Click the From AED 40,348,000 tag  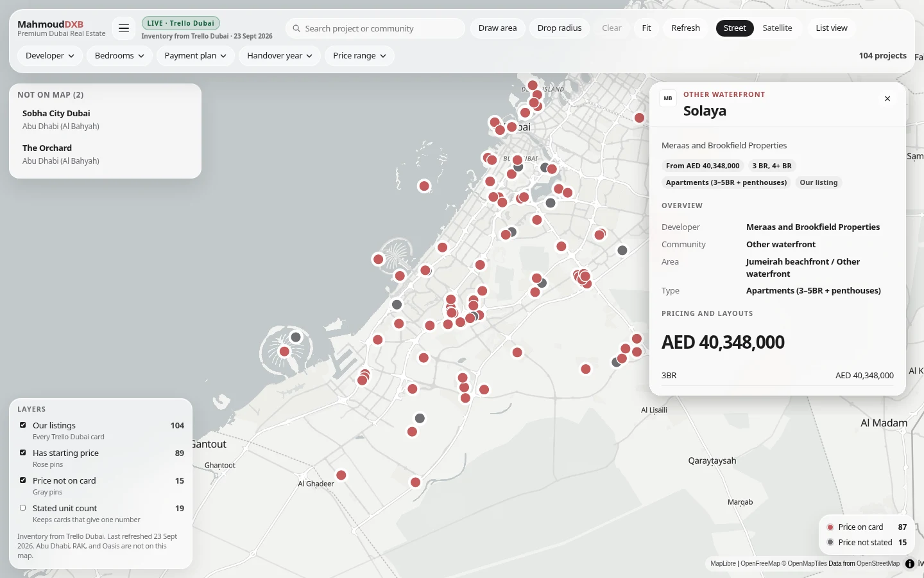pos(703,166)
